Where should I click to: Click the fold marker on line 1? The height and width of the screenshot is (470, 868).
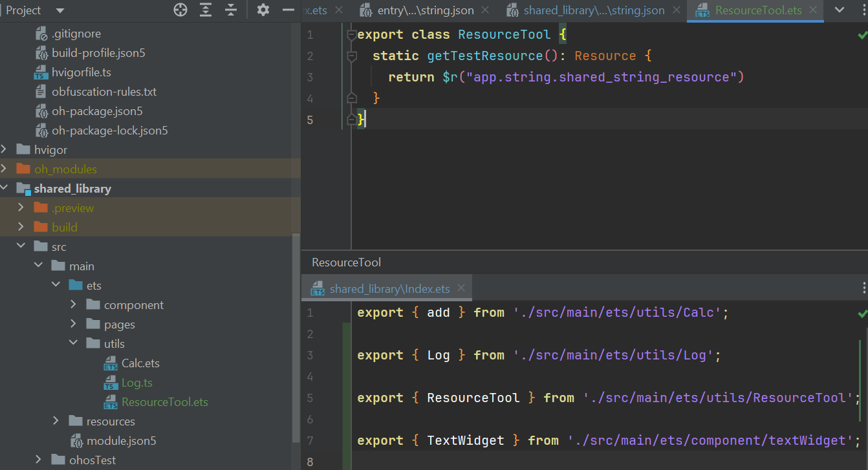[x=351, y=34]
